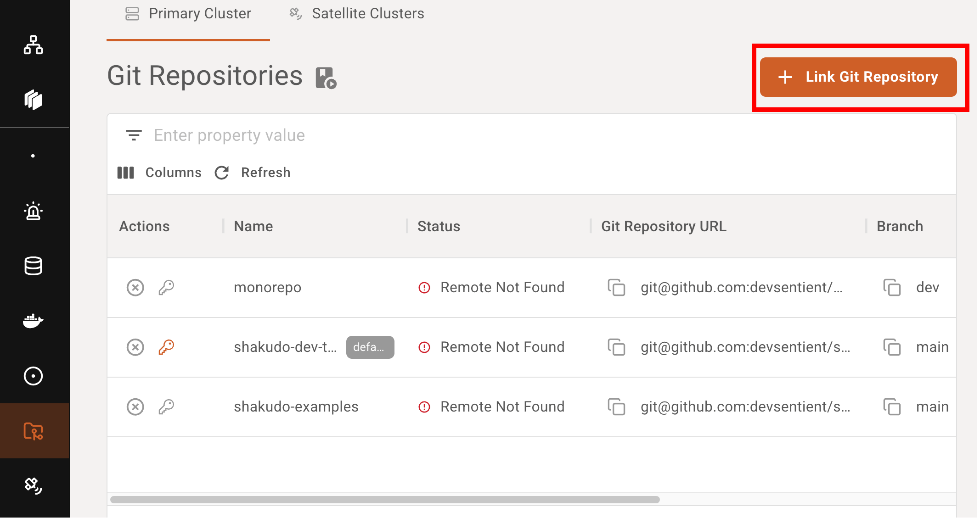Click Remote Not Found status for shakudo-dev-t...
The width and height of the screenshot is (980, 518).
(x=502, y=347)
